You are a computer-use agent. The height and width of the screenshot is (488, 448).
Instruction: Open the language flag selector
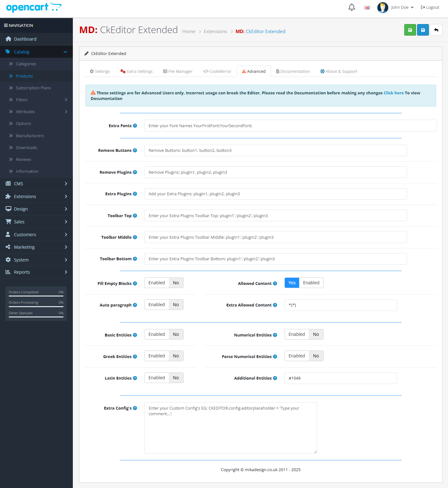(x=367, y=7)
